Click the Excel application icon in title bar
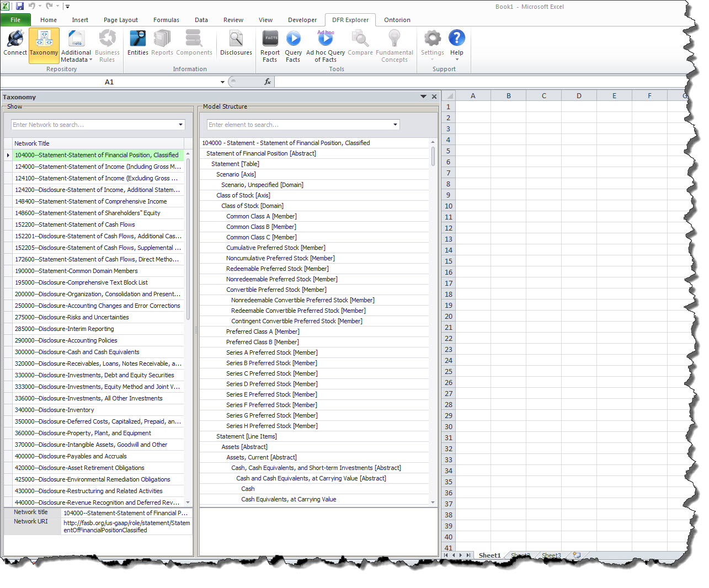Image resolution: width=709 pixels, height=588 pixels. click(x=6, y=6)
